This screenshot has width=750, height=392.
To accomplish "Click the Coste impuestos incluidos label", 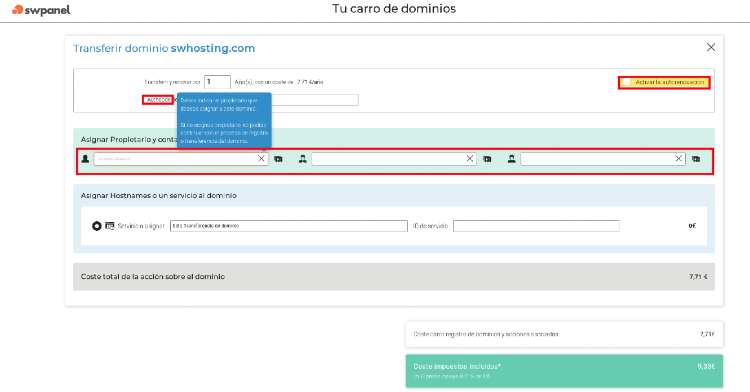I will pyautogui.click(x=457, y=367).
